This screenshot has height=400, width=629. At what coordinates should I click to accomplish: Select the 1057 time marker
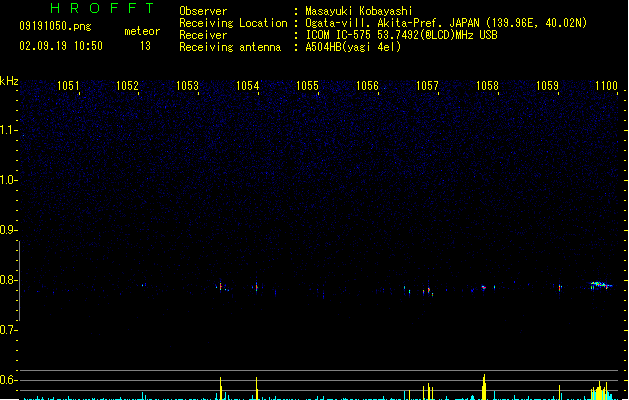(x=428, y=86)
